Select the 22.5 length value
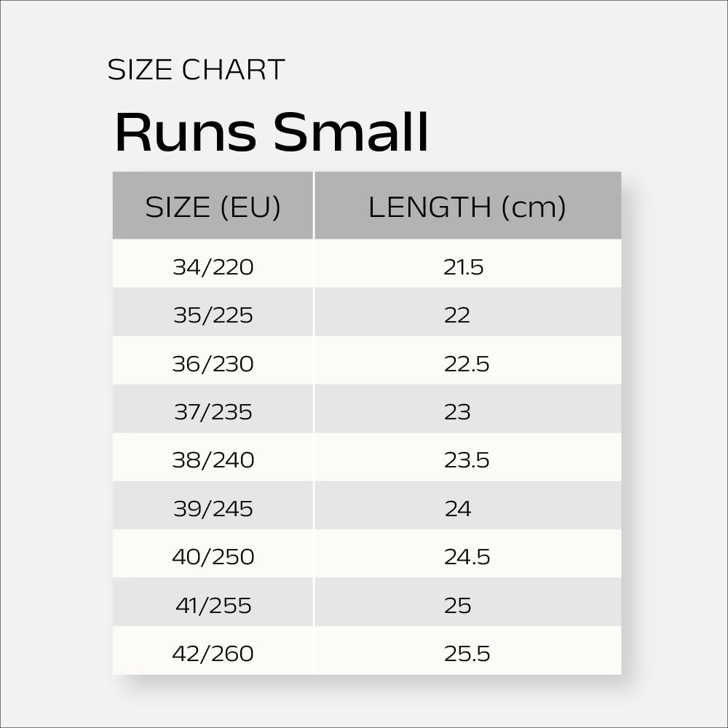This screenshot has width=728, height=728. (467, 363)
